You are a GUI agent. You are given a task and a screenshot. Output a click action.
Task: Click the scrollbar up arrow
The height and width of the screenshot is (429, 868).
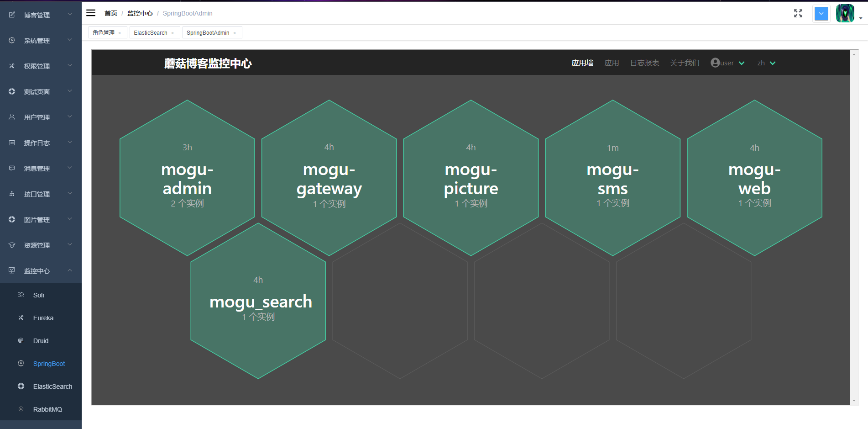(x=854, y=54)
